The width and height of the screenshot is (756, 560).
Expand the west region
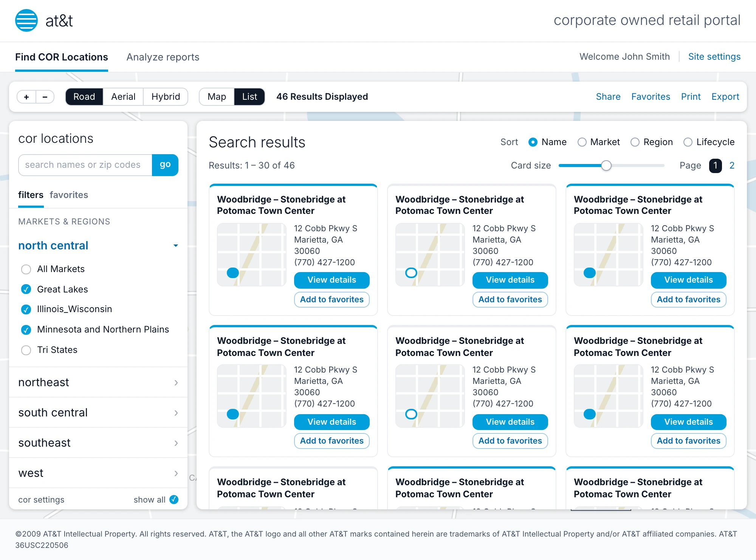[x=98, y=473]
